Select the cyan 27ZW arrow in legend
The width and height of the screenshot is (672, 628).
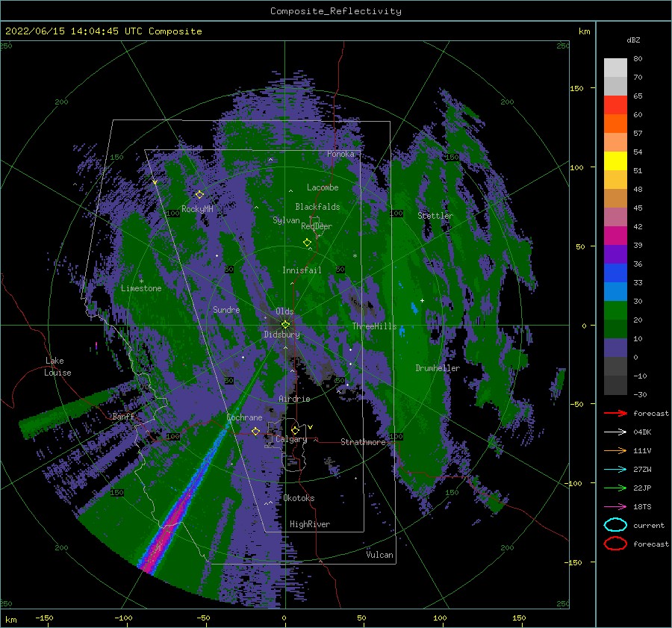[x=615, y=470]
